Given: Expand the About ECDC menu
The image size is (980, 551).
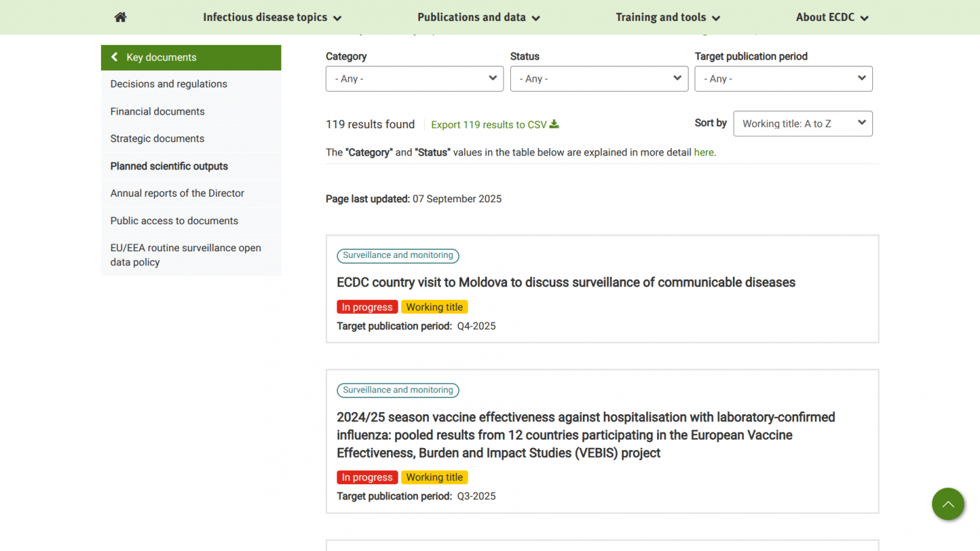Looking at the screenshot, I should pos(831,18).
